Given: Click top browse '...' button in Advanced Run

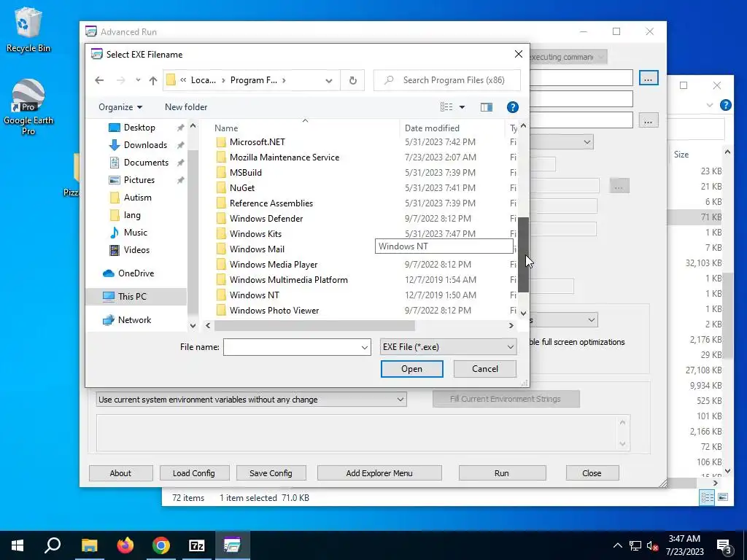Looking at the screenshot, I should 648,78.
